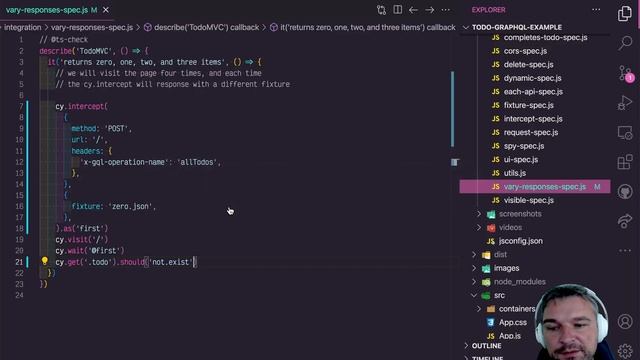Expand the OUTLINE panel
This screenshot has width=640, height=360.
(x=487, y=346)
